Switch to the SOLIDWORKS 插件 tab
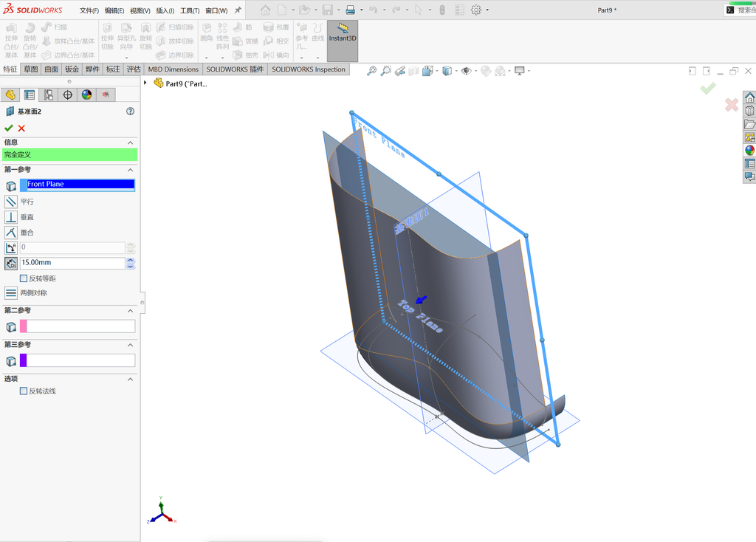 coord(235,69)
